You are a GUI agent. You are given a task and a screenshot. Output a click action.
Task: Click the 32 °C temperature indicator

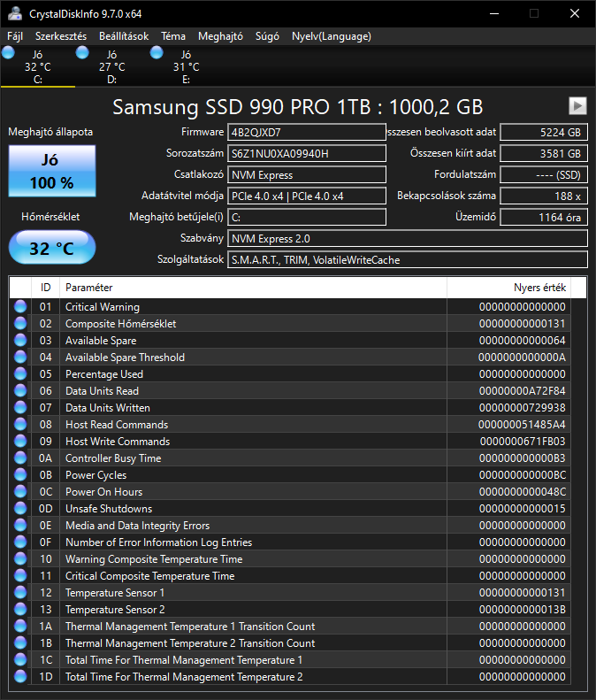pos(52,248)
